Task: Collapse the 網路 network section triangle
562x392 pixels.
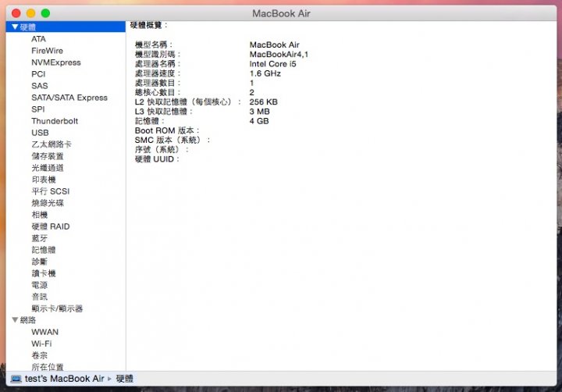Action: click(x=15, y=320)
